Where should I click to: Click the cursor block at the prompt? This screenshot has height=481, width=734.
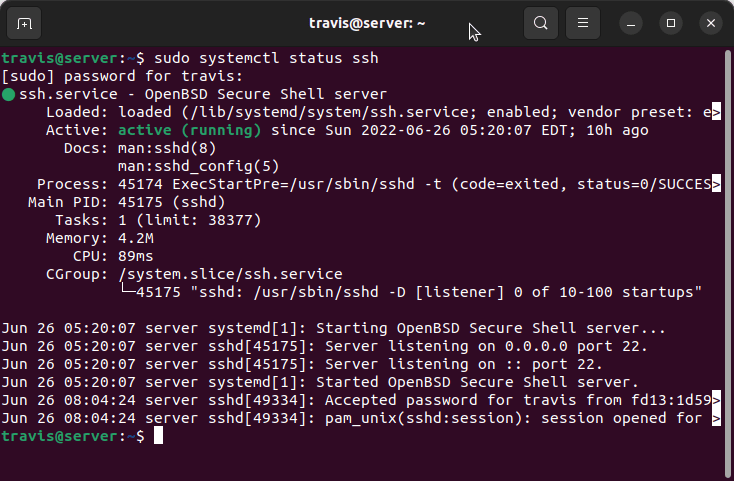click(158, 436)
